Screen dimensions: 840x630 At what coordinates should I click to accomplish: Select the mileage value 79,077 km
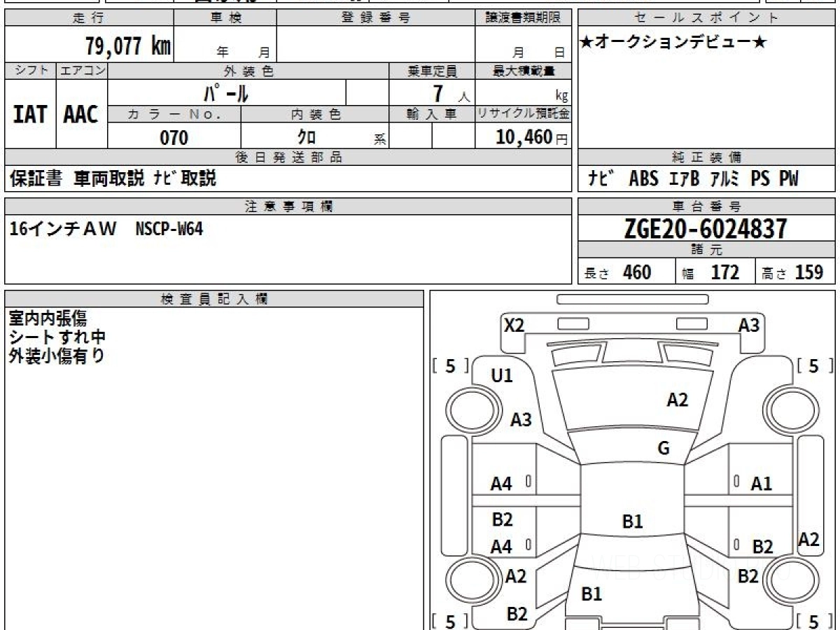pyautogui.click(x=127, y=46)
